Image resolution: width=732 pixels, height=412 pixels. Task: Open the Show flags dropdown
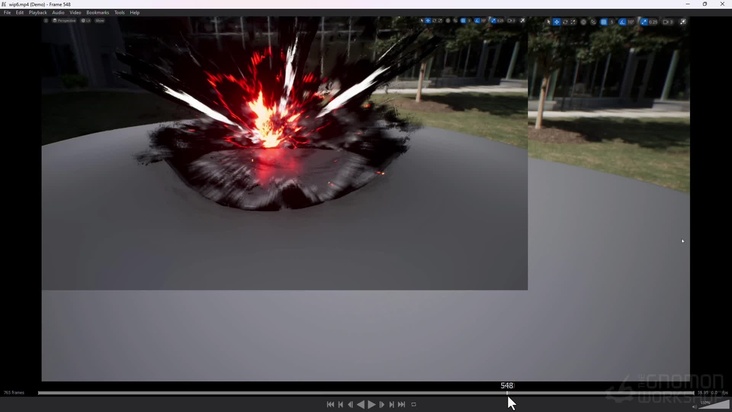click(99, 21)
